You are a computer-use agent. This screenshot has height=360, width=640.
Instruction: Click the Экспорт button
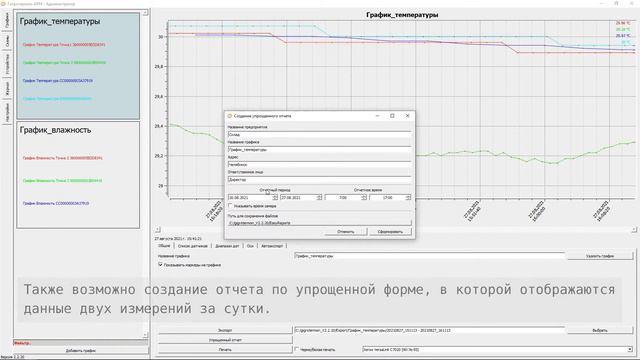225,330
